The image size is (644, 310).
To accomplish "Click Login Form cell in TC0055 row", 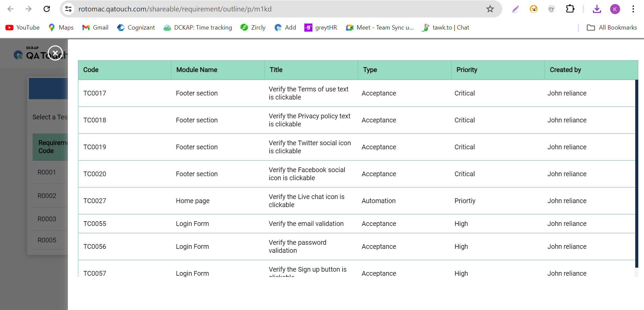I will tap(192, 224).
